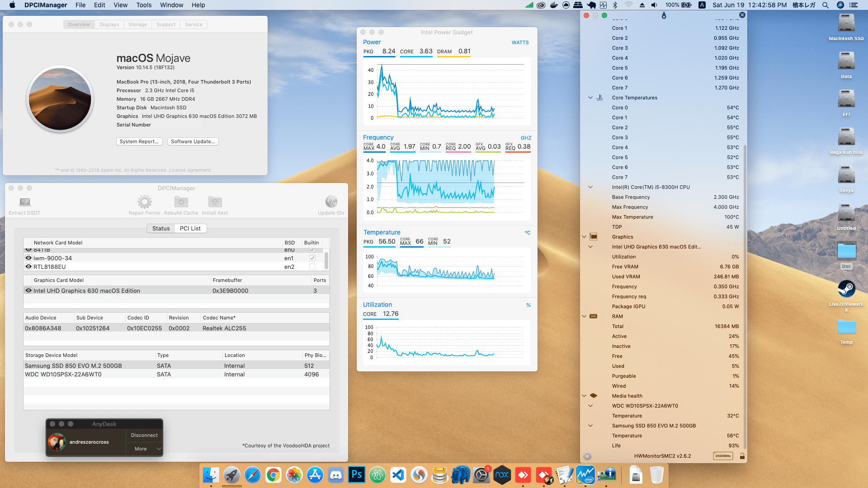Image resolution: width=868 pixels, height=488 pixels.
Task: Open Photoshop from the Dock
Action: click(357, 475)
